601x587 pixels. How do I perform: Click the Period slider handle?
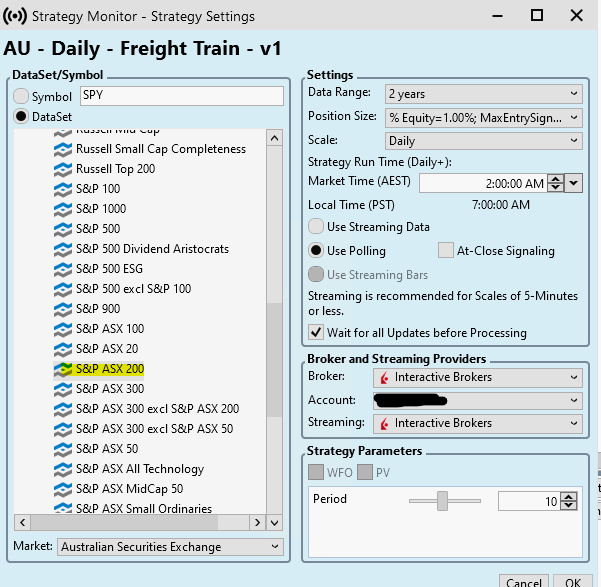click(x=441, y=501)
